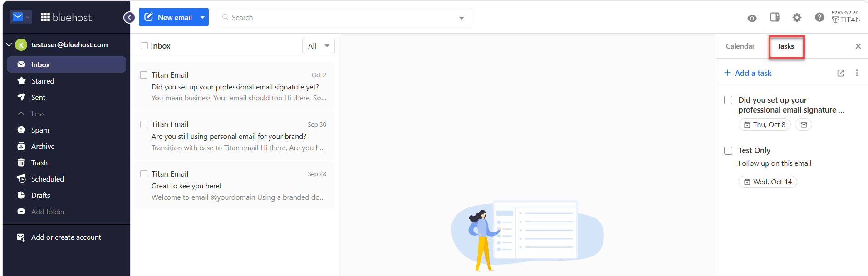Open the Test Only task title
This screenshot has width=868, height=276.
(x=754, y=150)
